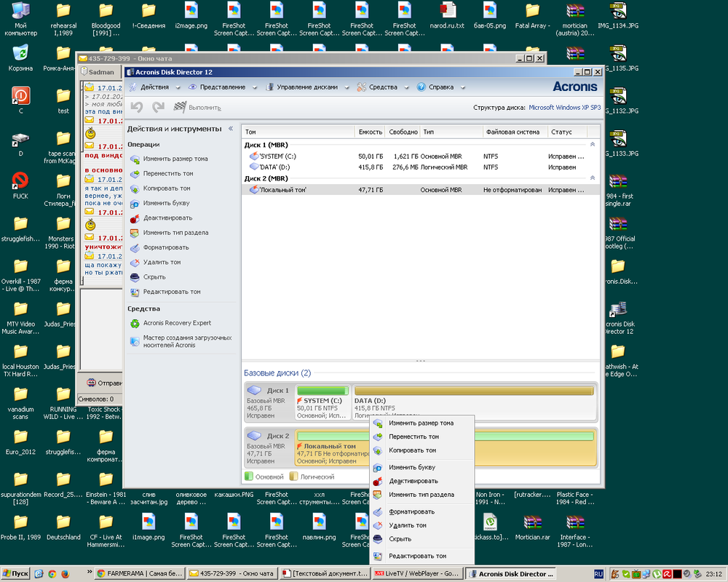Switch to Текстовый документ taskbar button
Image resolution: width=728 pixels, height=582 pixels.
point(325,574)
